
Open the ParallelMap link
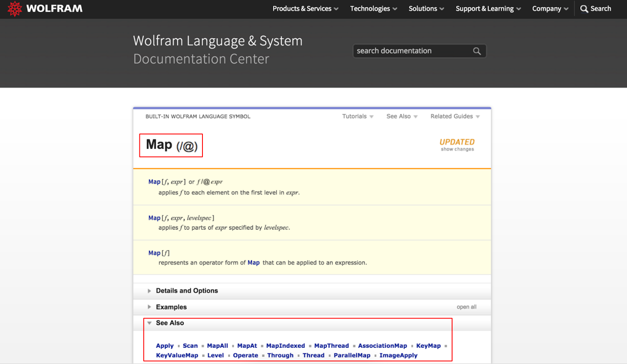point(352,356)
